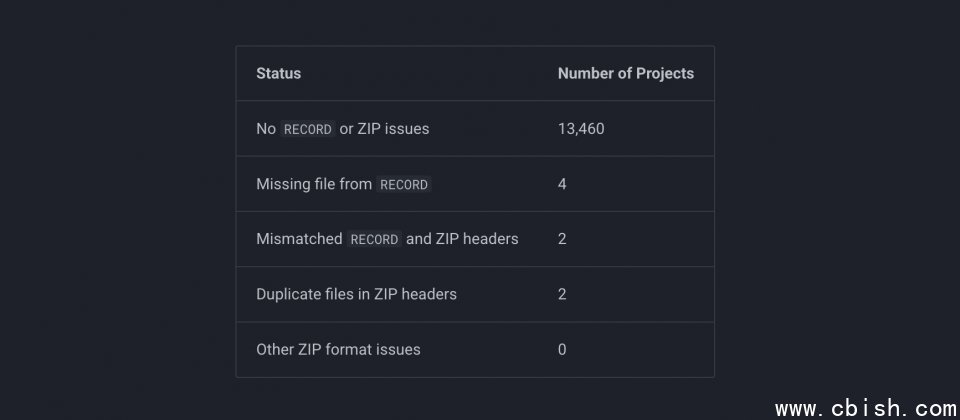Click the 'Missing file from' text
960x420 pixels.
pyautogui.click(x=314, y=184)
